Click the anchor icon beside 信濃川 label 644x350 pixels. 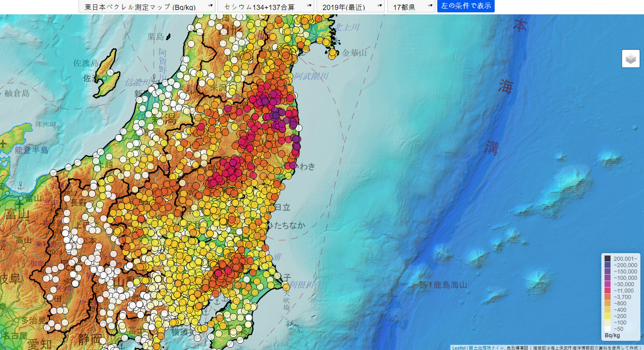point(154,77)
